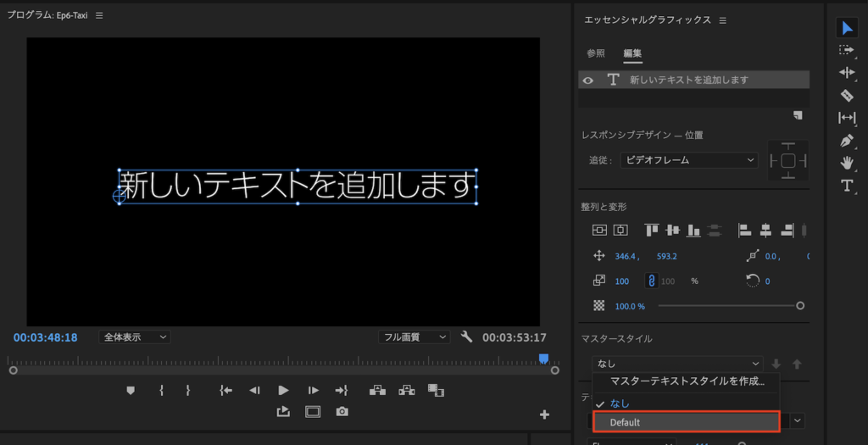Image resolution: width=868 pixels, height=445 pixels.
Task: Select the Ripple Edit tool
Action: (x=847, y=73)
